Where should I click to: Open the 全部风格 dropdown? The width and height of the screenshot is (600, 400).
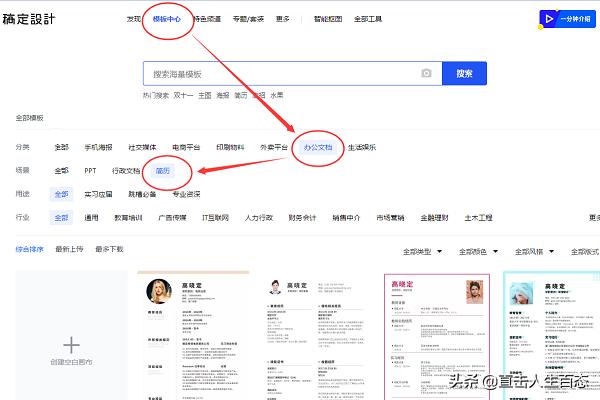[x=534, y=251]
